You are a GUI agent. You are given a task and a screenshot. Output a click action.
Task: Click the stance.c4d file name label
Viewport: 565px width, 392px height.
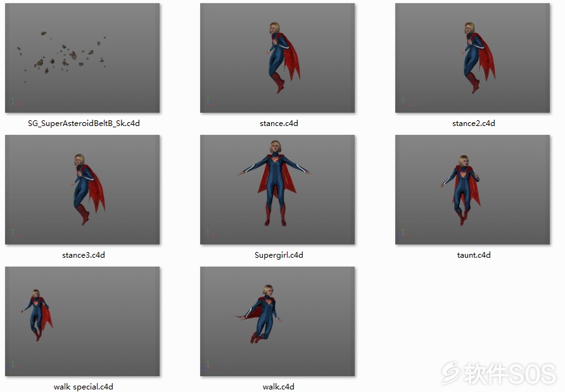(x=279, y=123)
